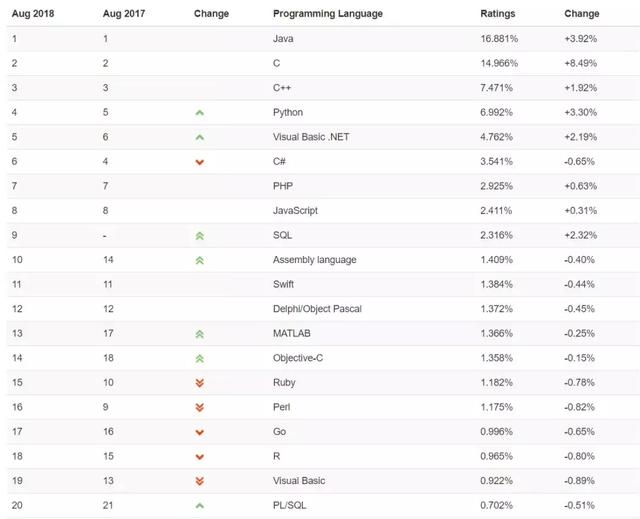Screen dimensions: 640x519
Task: Click the green up arrow for Visual Basic .NET
Action: click(x=200, y=138)
